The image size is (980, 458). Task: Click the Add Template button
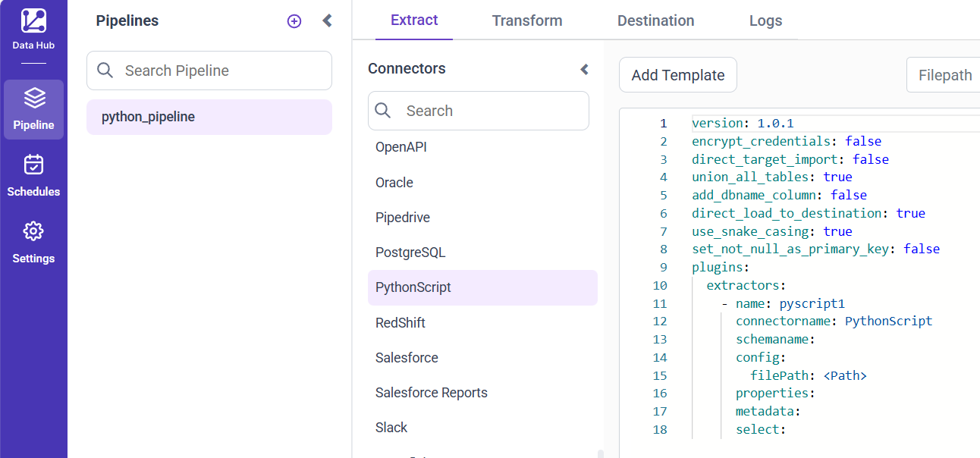point(677,74)
